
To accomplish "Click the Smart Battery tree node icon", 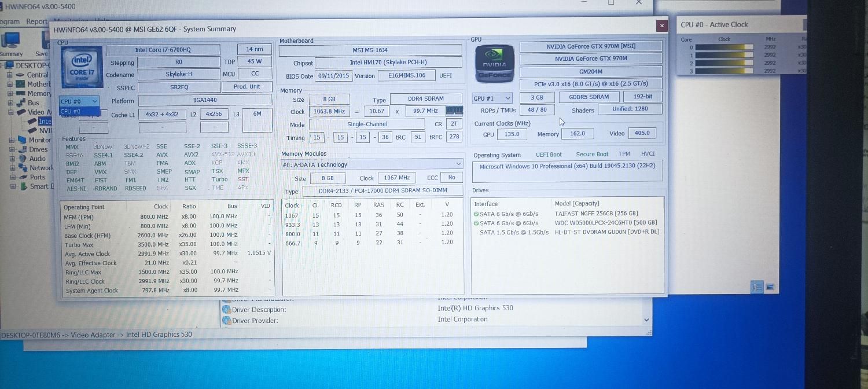I will point(23,186).
